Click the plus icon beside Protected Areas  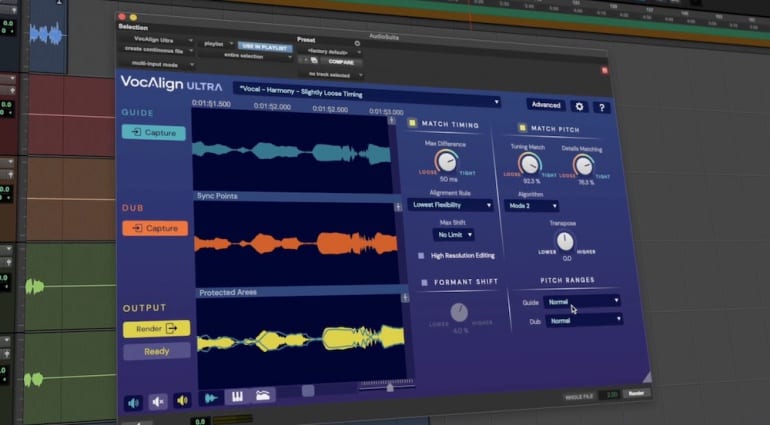click(405, 298)
